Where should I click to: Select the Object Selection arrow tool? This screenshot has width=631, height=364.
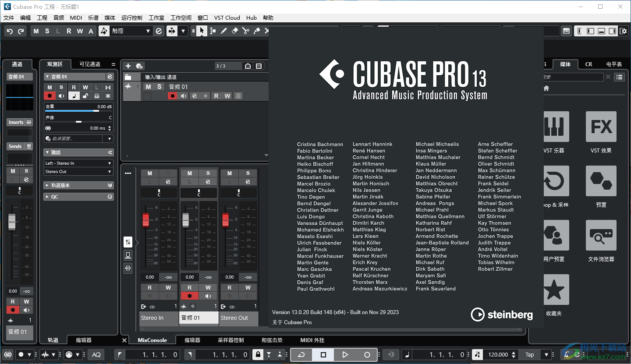click(202, 31)
